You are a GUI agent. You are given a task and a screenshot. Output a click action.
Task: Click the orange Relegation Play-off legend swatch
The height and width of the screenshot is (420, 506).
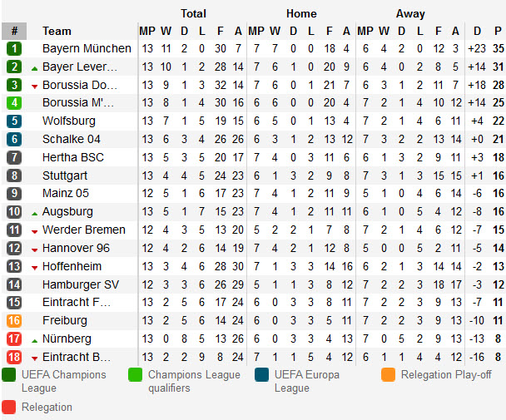pos(389,375)
